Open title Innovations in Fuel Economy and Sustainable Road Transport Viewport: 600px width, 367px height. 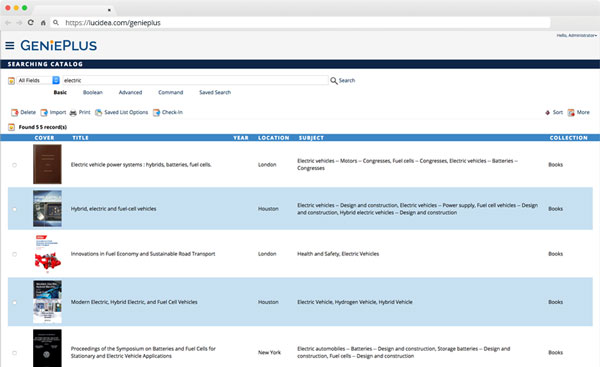click(x=143, y=254)
